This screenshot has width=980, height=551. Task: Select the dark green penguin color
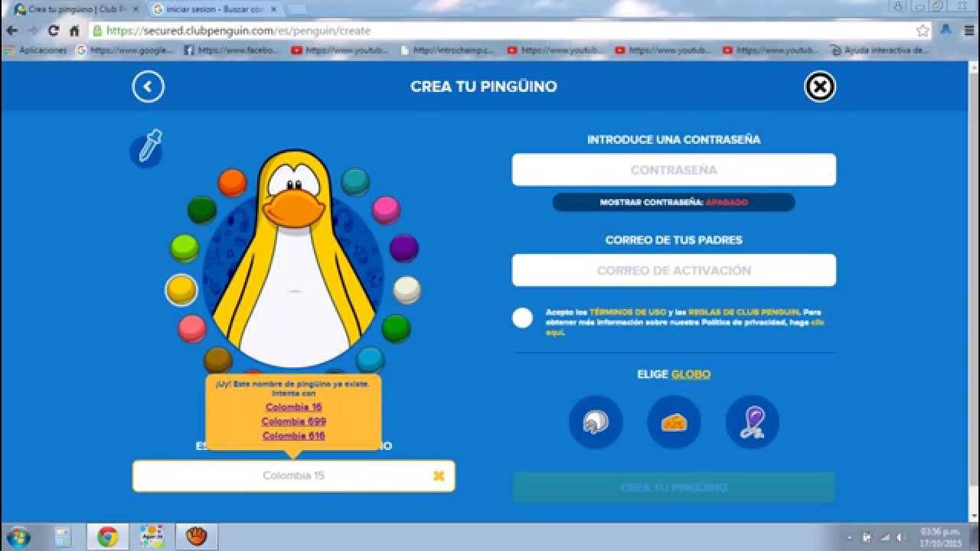click(x=202, y=210)
